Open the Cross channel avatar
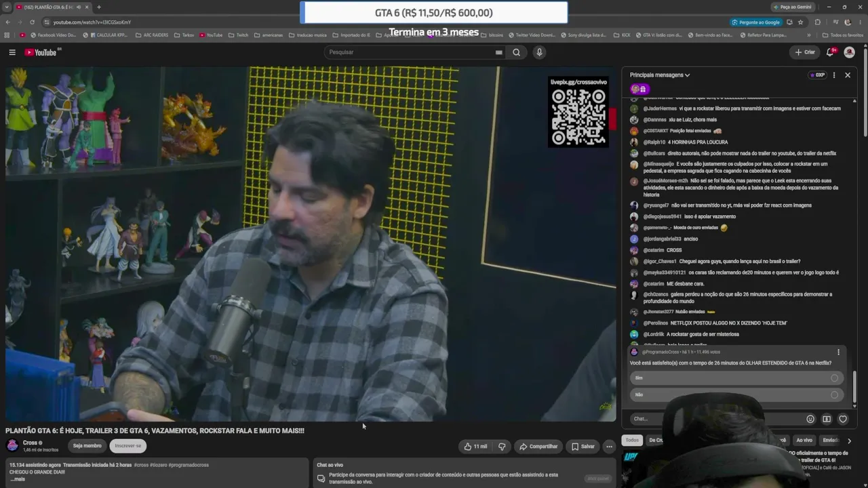868x488 pixels. coord(12,445)
